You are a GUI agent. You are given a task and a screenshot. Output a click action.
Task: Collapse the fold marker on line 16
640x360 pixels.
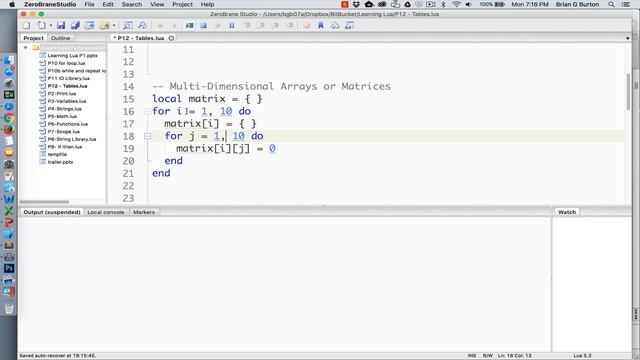coord(147,111)
